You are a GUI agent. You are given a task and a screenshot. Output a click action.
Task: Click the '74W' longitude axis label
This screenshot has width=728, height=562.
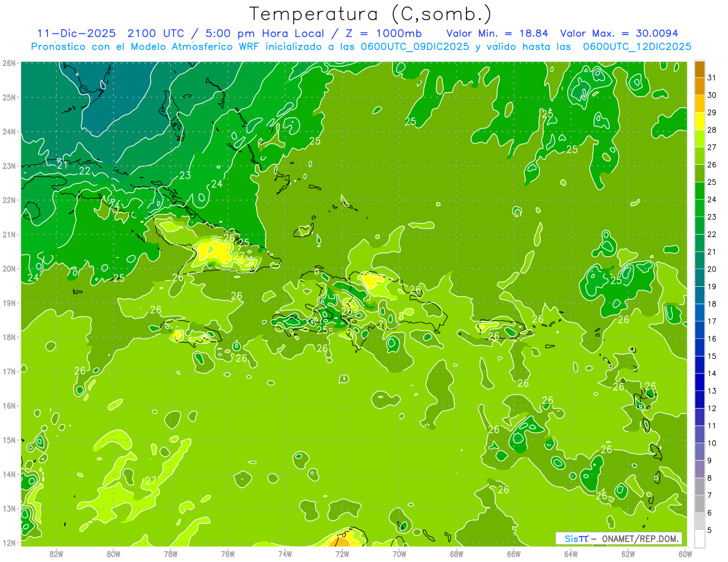(x=285, y=554)
